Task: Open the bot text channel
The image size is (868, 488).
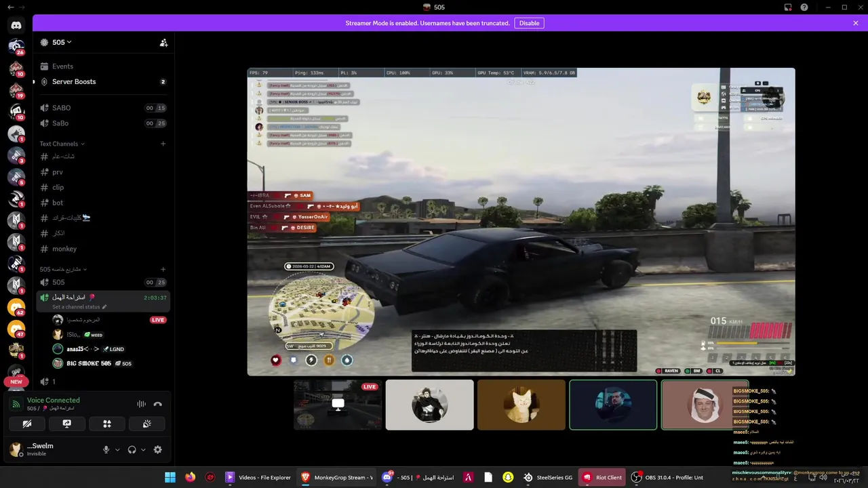Action: (102, 203)
